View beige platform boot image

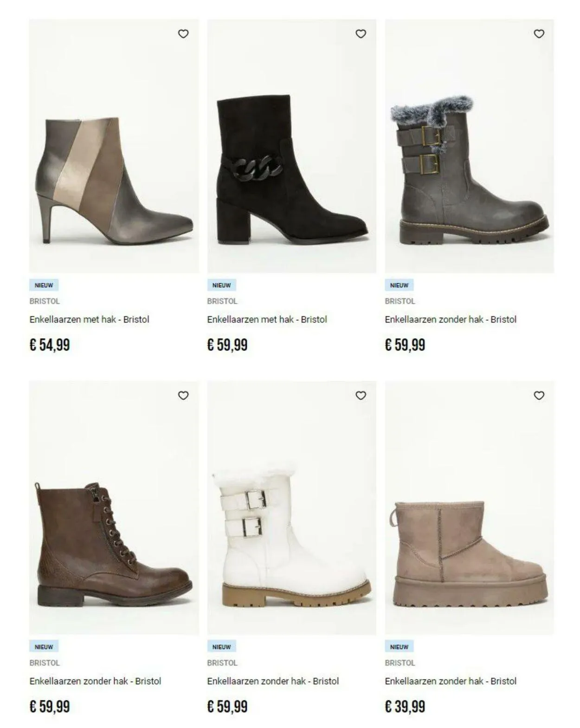469,508
